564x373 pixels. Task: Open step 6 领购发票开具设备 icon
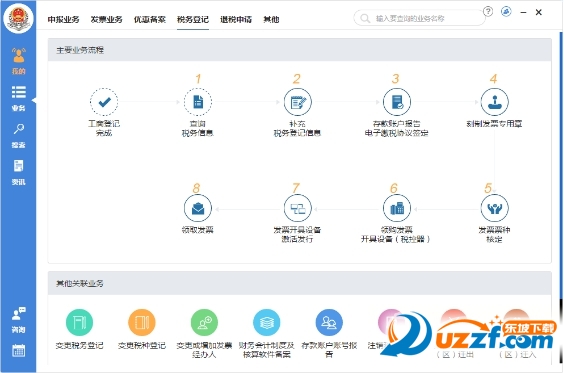coord(396,208)
